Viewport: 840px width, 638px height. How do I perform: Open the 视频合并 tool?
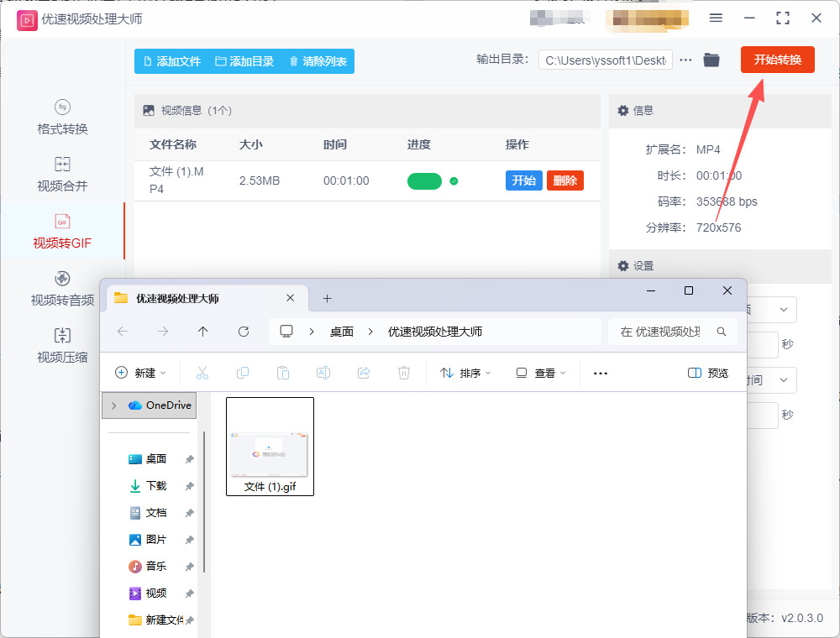pyautogui.click(x=62, y=175)
